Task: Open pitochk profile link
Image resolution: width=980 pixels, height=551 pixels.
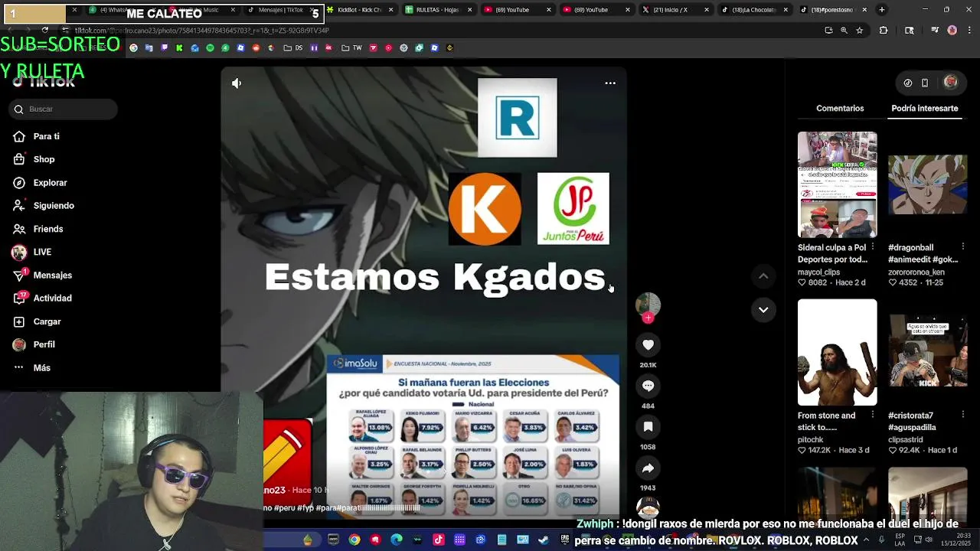Action: pos(812,440)
